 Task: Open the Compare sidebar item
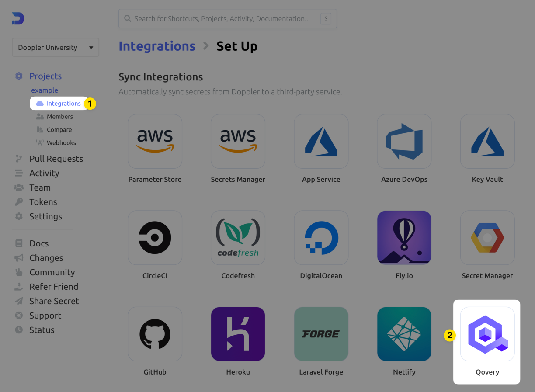click(54, 130)
